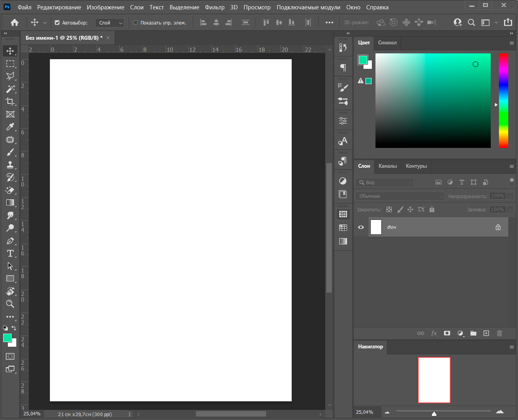This screenshot has height=420, width=518.
Task: Click the foreground color swatch in toolbar
Action: click(x=7, y=338)
